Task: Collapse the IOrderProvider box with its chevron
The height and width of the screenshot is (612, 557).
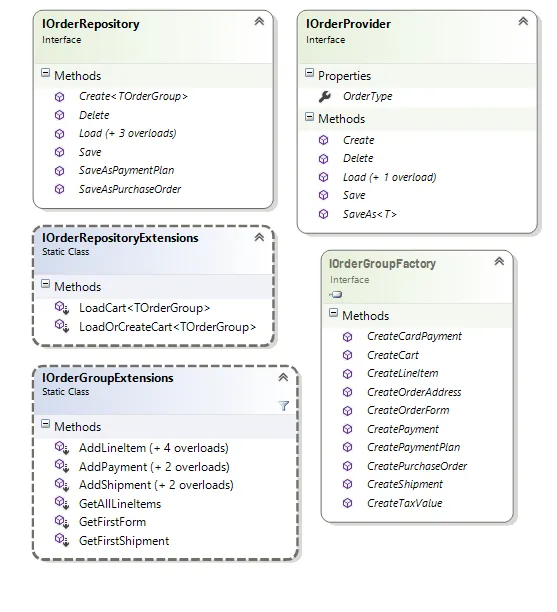Action: pyautogui.click(x=523, y=21)
